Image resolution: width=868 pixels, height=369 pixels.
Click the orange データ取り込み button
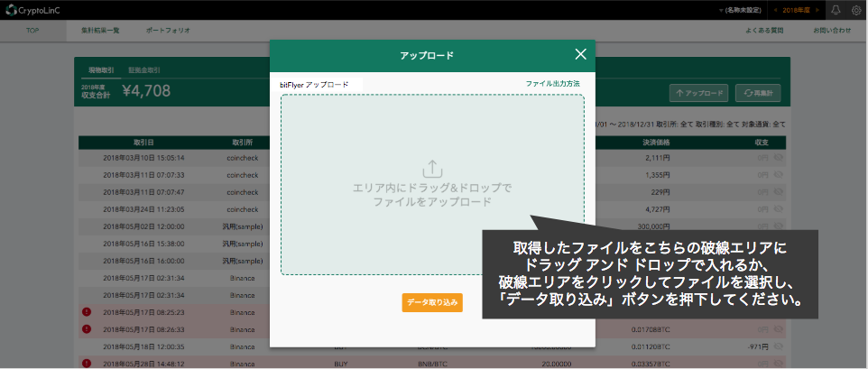pos(432,302)
